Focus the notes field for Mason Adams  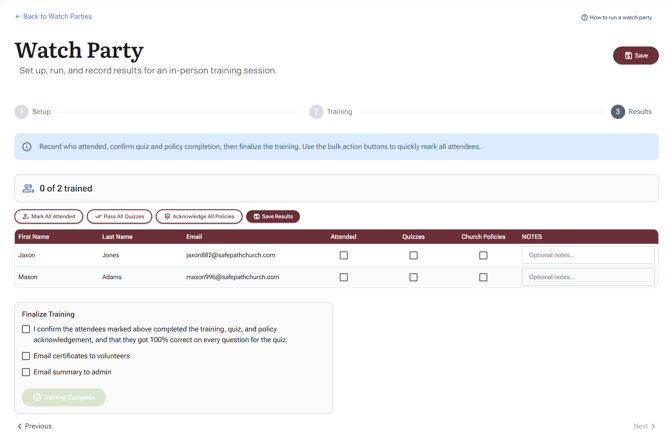(588, 277)
